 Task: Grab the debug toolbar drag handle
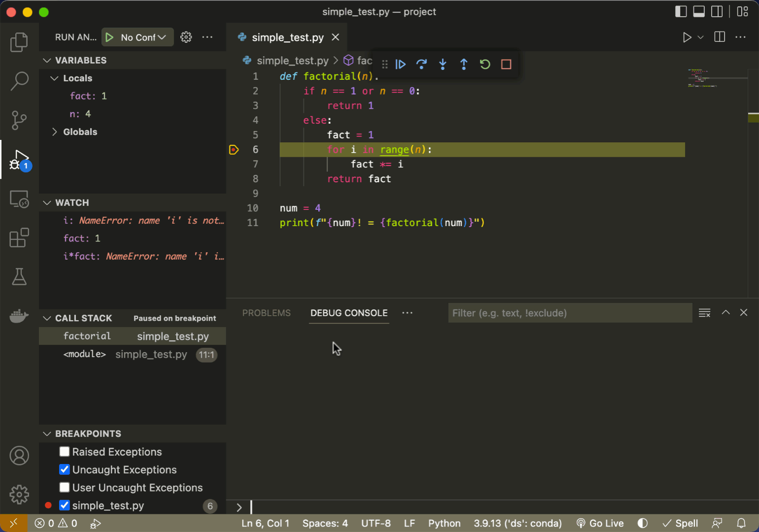coord(385,64)
